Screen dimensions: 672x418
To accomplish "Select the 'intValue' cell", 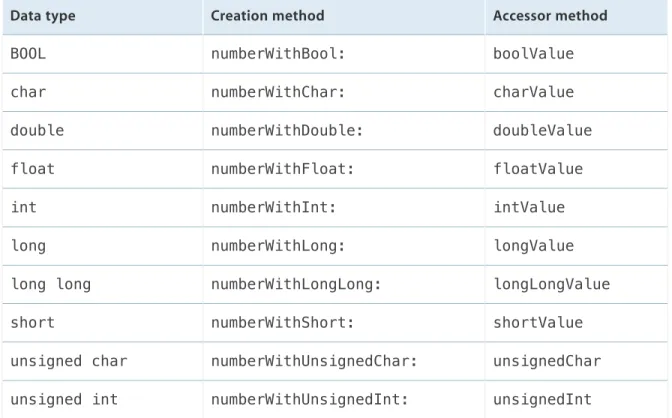I will 576,207.
